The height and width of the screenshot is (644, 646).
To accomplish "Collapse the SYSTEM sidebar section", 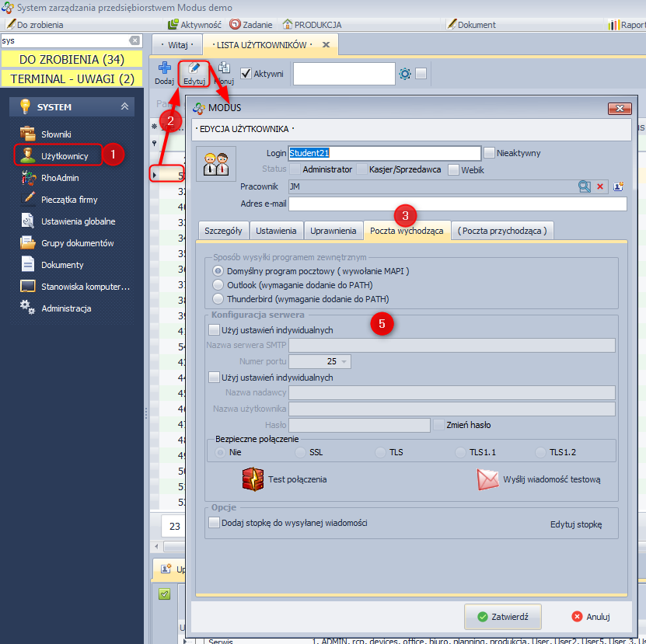I will (124, 106).
